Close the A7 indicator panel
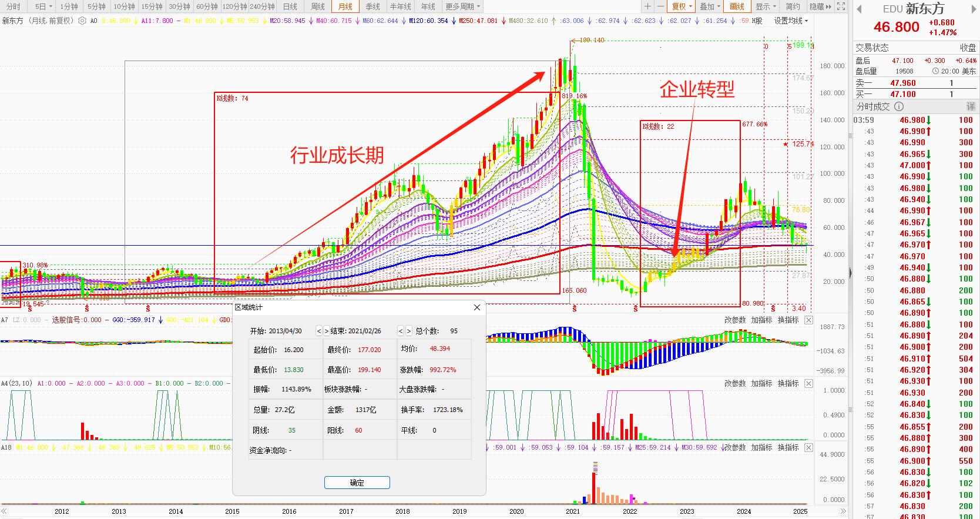This screenshot has height=519, width=980. click(808, 320)
